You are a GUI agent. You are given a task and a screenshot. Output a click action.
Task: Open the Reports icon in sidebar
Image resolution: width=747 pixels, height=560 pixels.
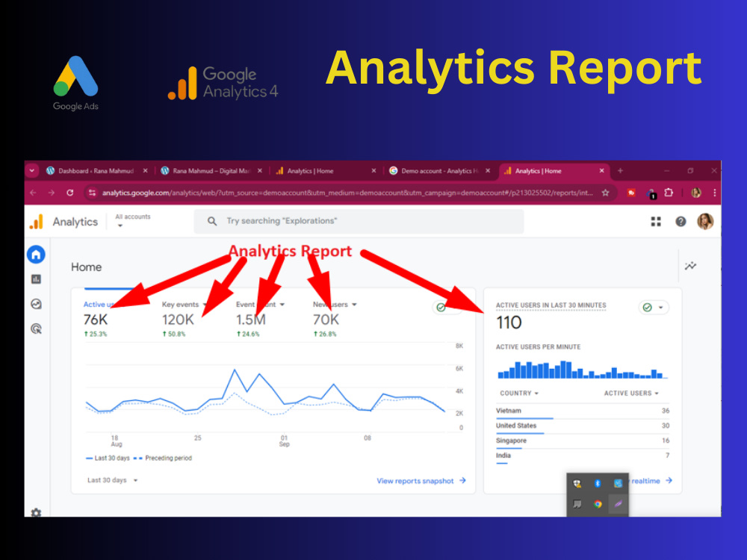coord(36,279)
